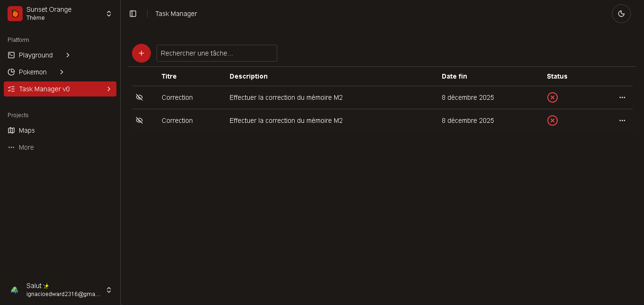Open Maps under Projects
The width and height of the screenshot is (644, 305).
27,130
